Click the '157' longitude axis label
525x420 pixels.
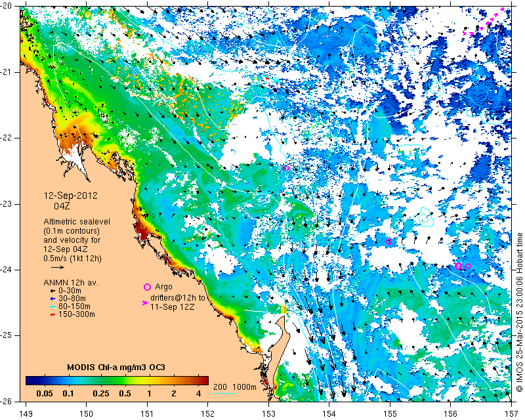pyautogui.click(x=511, y=414)
